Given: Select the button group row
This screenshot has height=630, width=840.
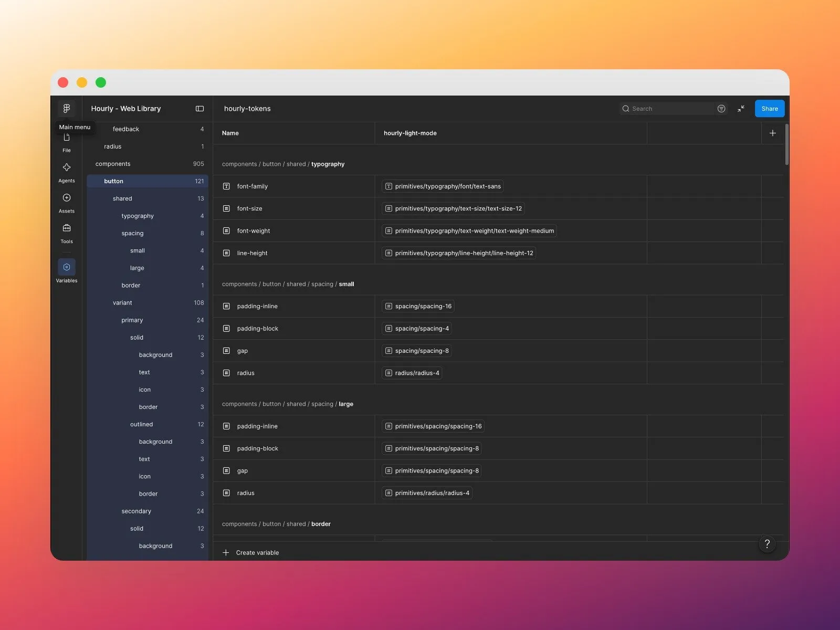Looking at the screenshot, I should tap(148, 181).
